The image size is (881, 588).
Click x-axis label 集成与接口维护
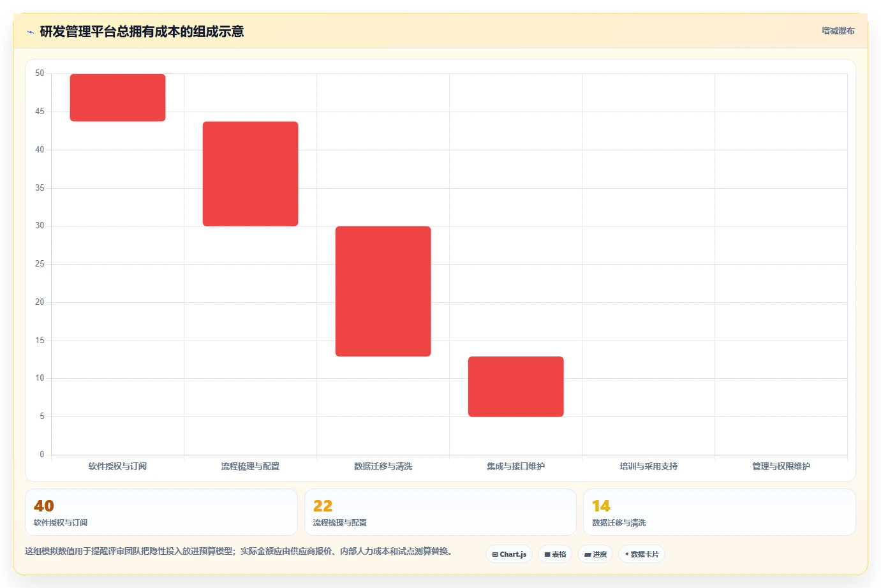(515, 466)
